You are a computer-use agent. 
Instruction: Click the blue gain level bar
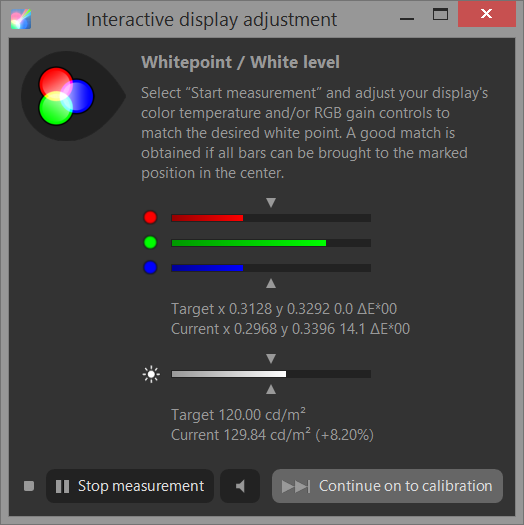tap(271, 268)
